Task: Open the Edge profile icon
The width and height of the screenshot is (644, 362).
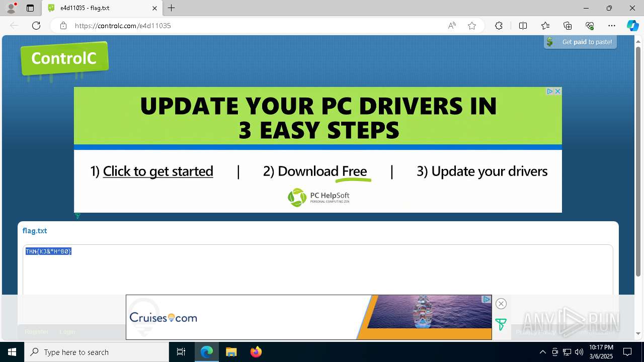Action: (x=11, y=8)
